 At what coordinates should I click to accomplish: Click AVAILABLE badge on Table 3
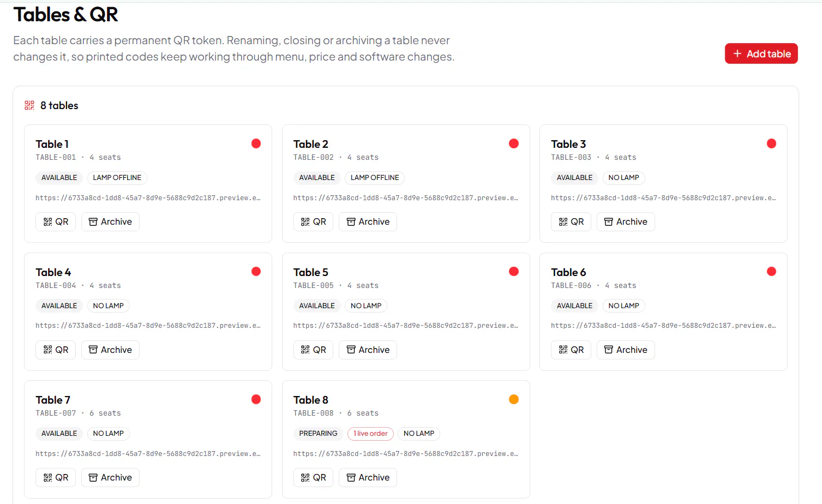pos(574,178)
